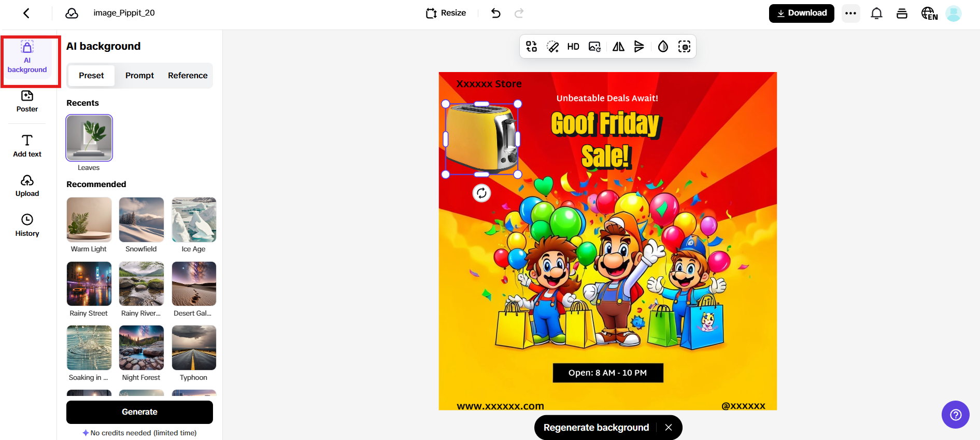Switch to the Prompt tab
Image resolution: width=980 pixels, height=440 pixels.
139,76
